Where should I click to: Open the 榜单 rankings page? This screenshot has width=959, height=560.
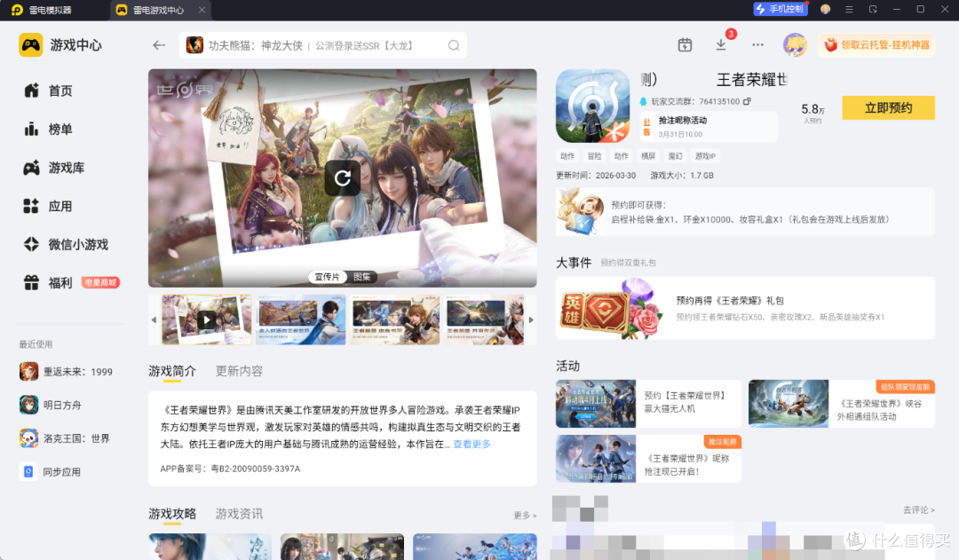48,129
